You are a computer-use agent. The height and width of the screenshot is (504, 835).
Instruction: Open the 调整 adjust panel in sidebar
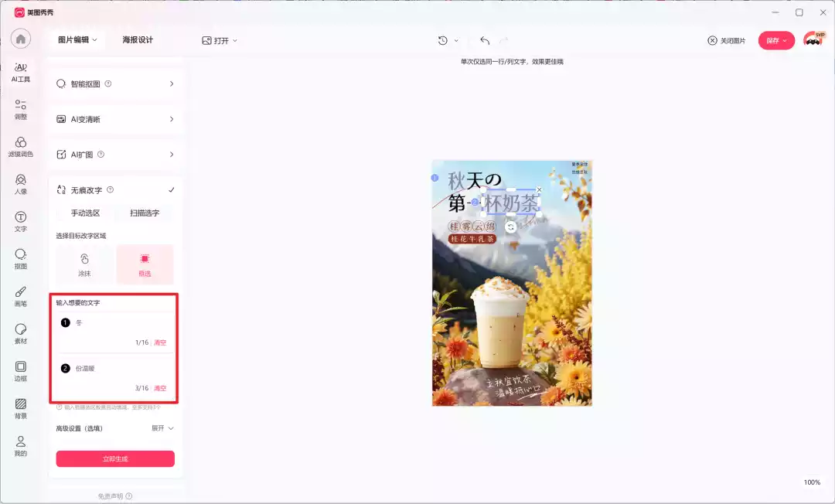click(21, 108)
